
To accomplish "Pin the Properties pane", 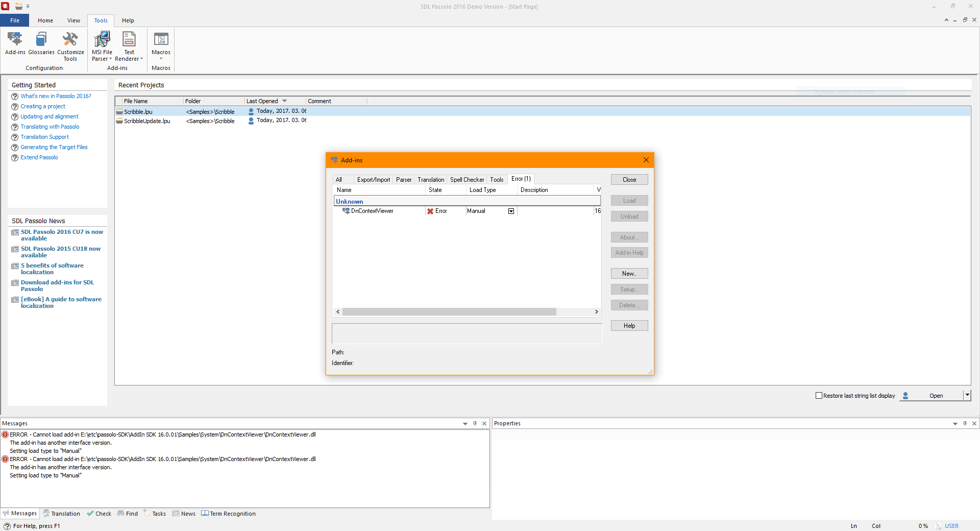I will click(x=965, y=423).
